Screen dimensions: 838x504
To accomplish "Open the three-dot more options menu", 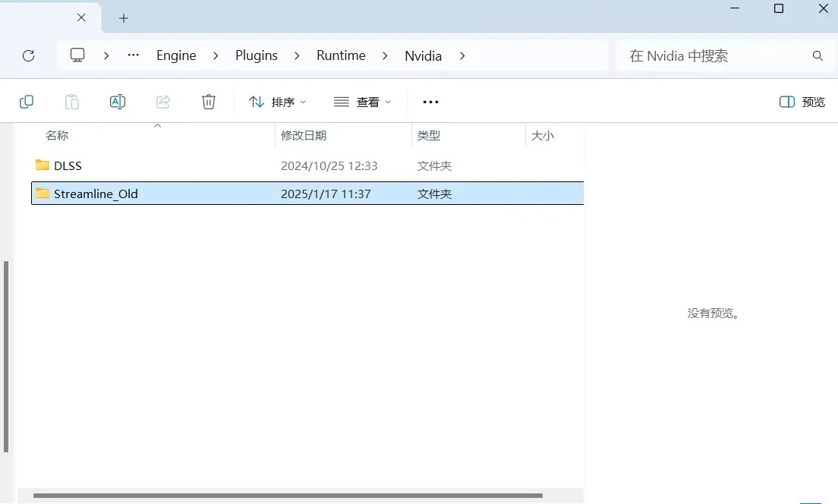I will click(x=430, y=102).
